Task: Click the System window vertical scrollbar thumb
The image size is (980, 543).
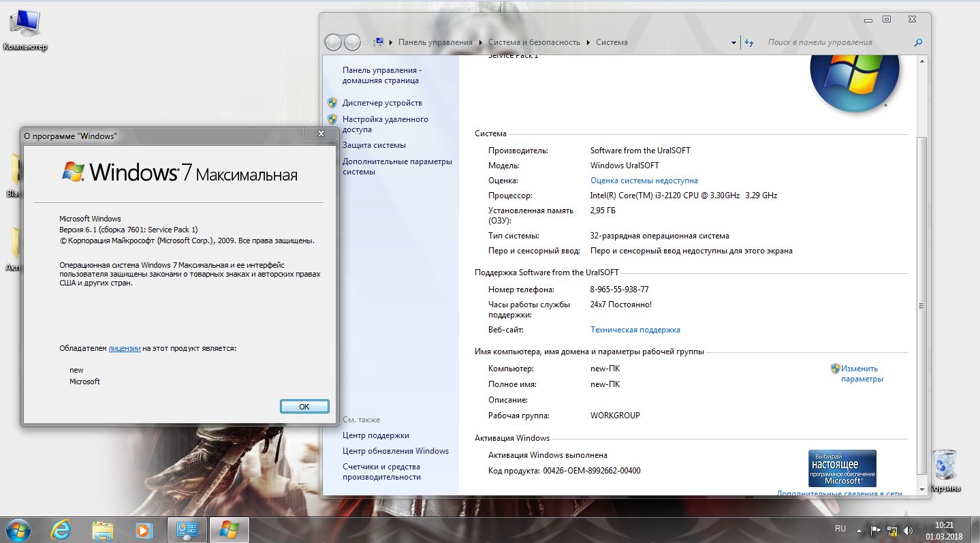Action: coord(921,305)
